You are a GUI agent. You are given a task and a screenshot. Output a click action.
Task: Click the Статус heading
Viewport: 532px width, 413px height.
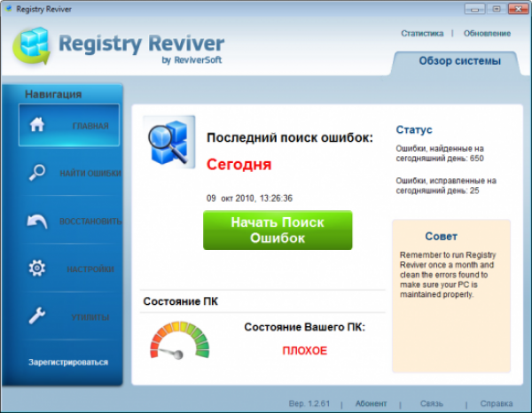coord(414,129)
